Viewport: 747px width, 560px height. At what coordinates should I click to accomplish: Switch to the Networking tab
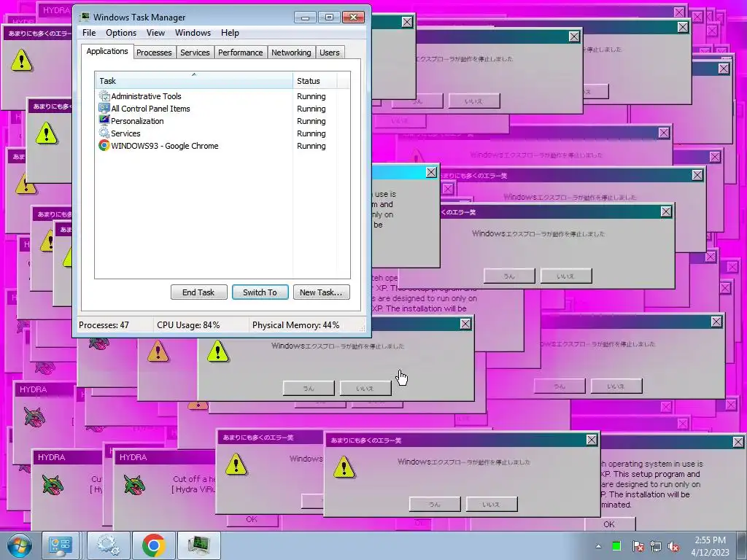[x=291, y=52]
